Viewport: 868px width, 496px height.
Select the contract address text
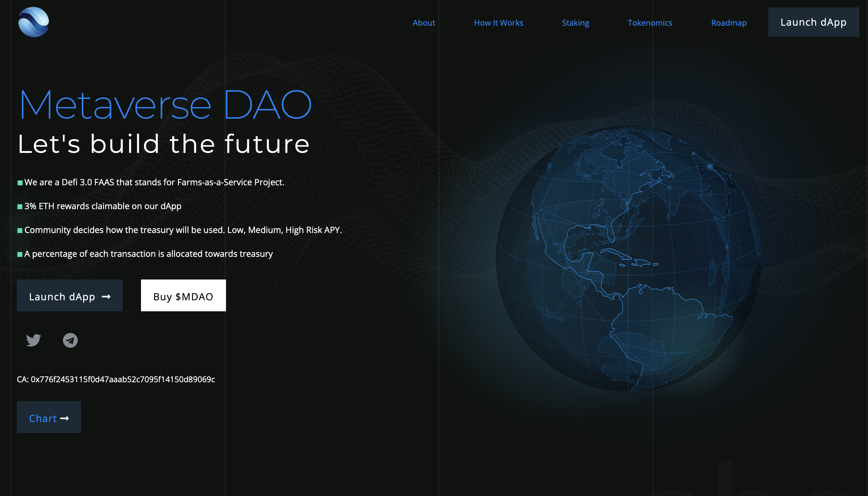[116, 379]
